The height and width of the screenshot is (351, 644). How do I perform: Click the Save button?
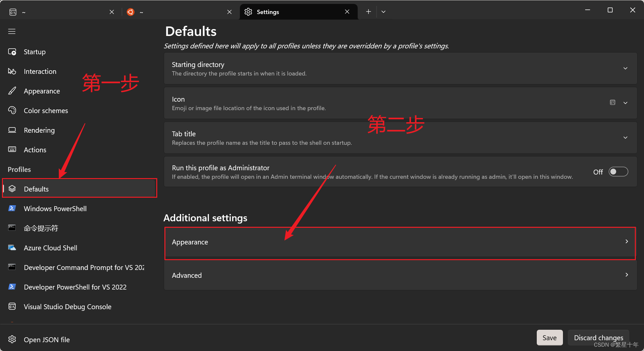[x=550, y=338]
